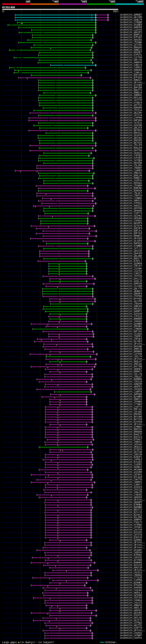Screen dimensions: 146x644
Task: Click label UniRef100_B6TB26
Action: coord(131,130)
